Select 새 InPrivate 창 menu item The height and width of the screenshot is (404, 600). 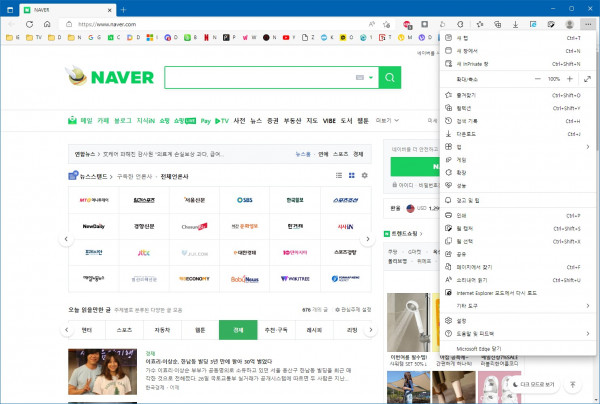point(517,64)
